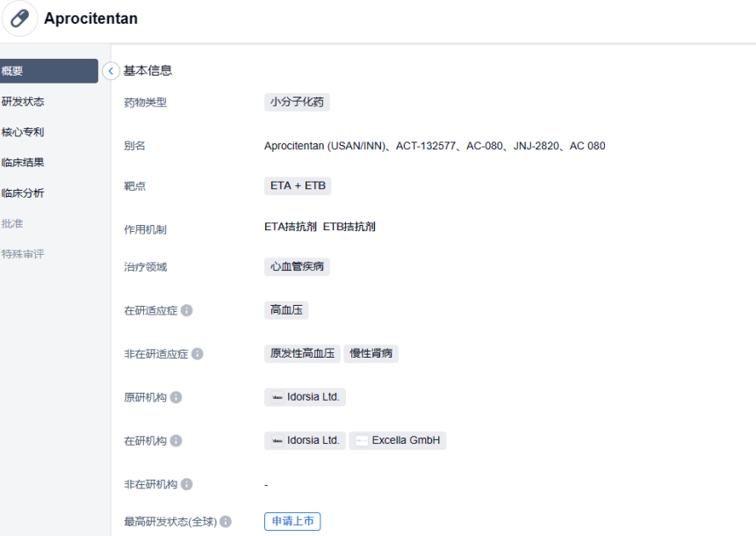
Task: Open the 研发状态 sidebar section
Action: pos(23,102)
